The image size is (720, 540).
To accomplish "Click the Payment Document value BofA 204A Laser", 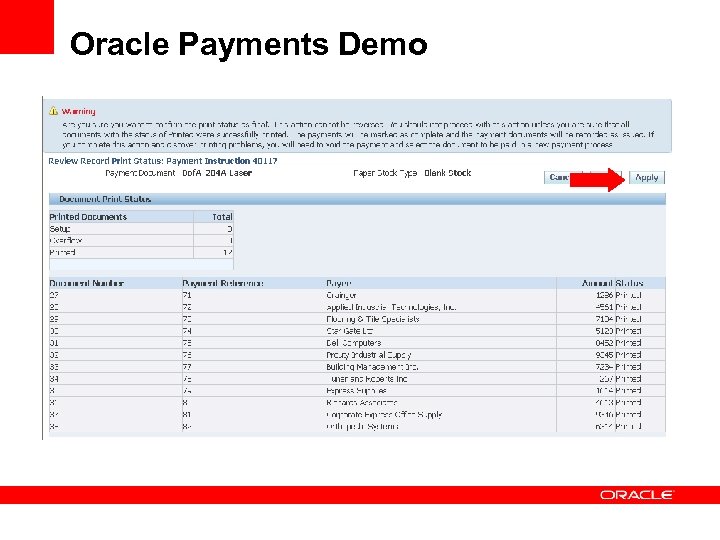I will click(217, 173).
